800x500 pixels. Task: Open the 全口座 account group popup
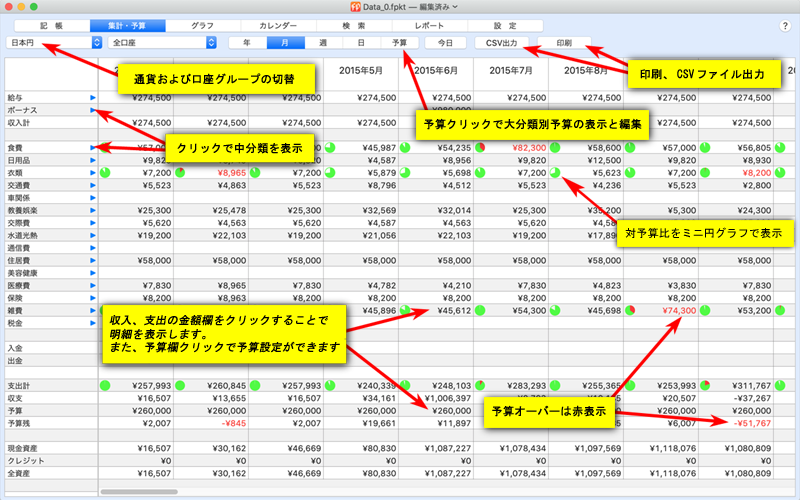point(162,43)
